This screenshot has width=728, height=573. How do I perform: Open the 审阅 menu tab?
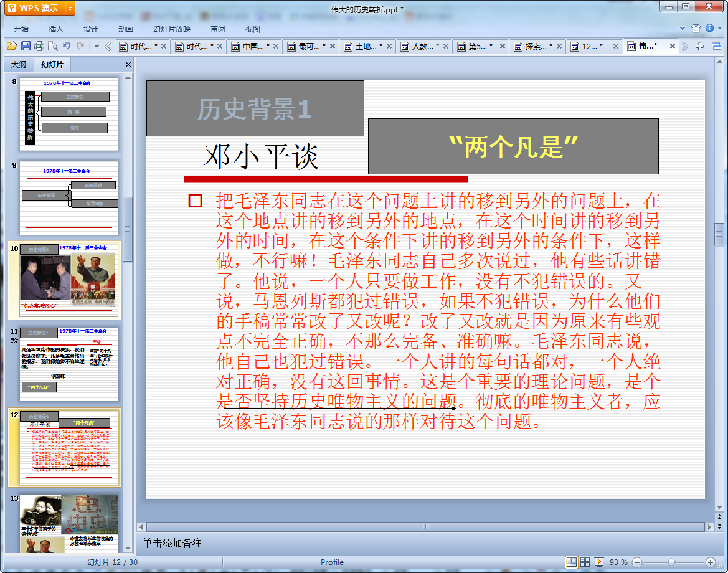(x=218, y=29)
